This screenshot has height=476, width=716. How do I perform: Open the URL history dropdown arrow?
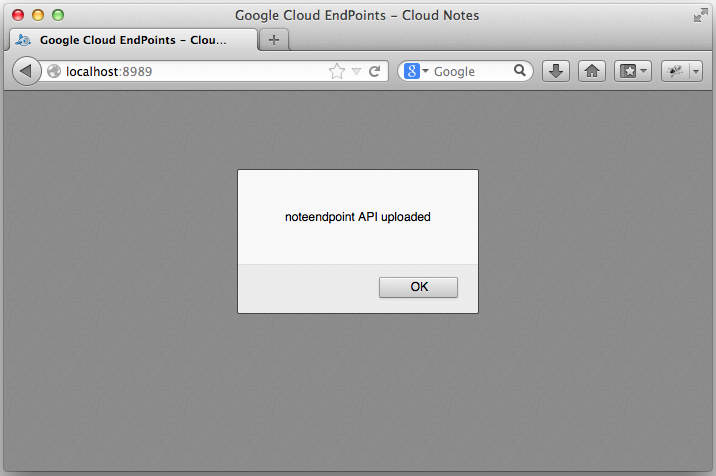[x=357, y=71]
